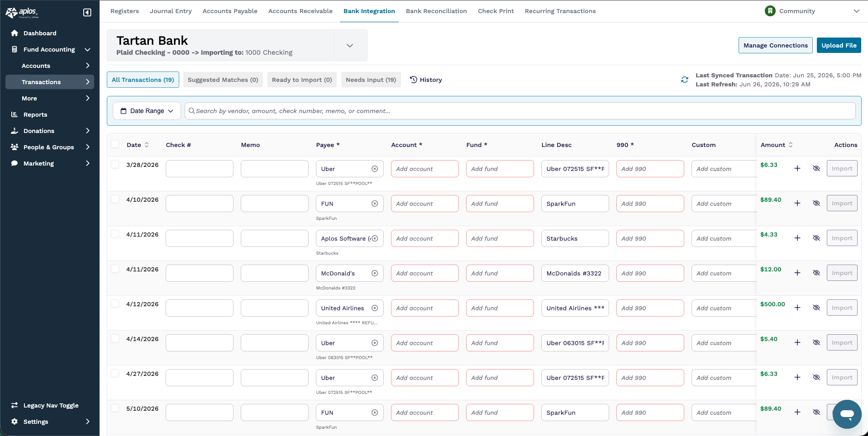Import the $500.00 United Airlines transaction
Image resolution: width=868 pixels, height=436 pixels.
[x=842, y=308]
